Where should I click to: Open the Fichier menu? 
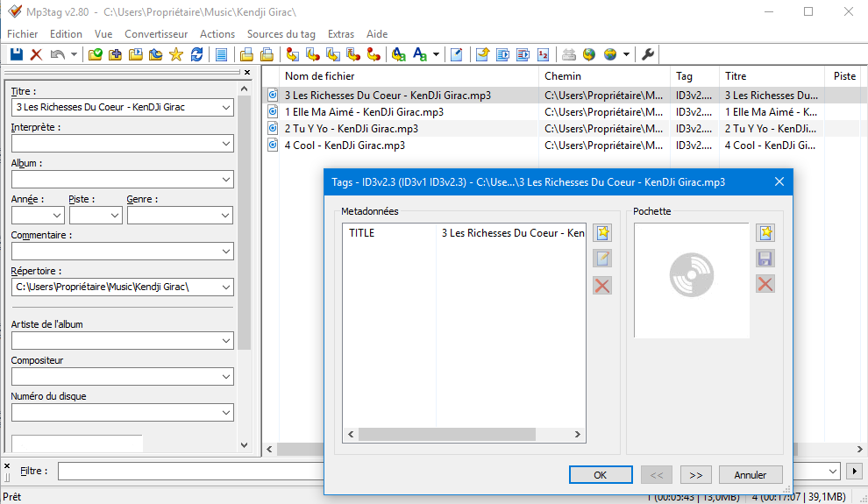pos(22,34)
